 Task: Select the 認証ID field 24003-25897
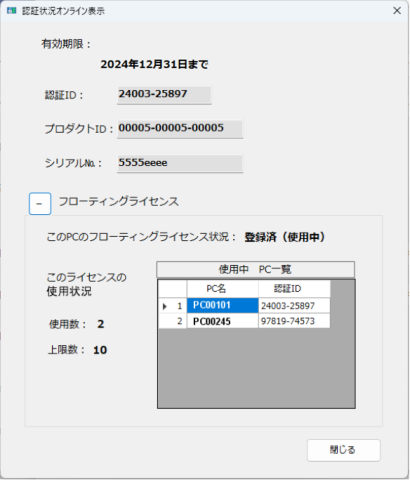tap(164, 95)
